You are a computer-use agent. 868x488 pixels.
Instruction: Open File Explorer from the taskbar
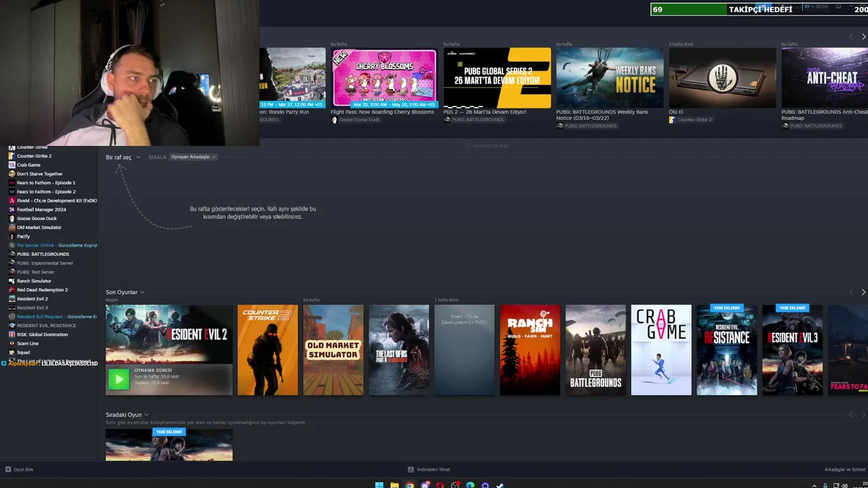(x=394, y=485)
